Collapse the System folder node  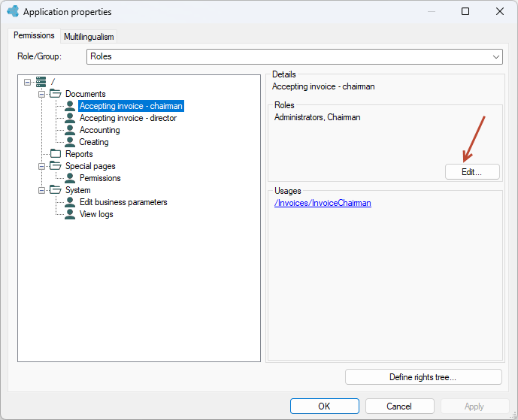[41, 190]
